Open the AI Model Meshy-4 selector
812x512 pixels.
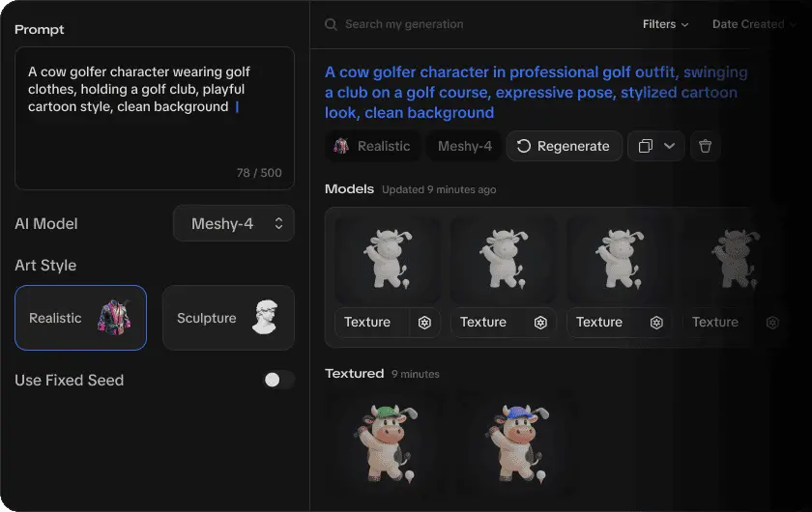(x=234, y=224)
